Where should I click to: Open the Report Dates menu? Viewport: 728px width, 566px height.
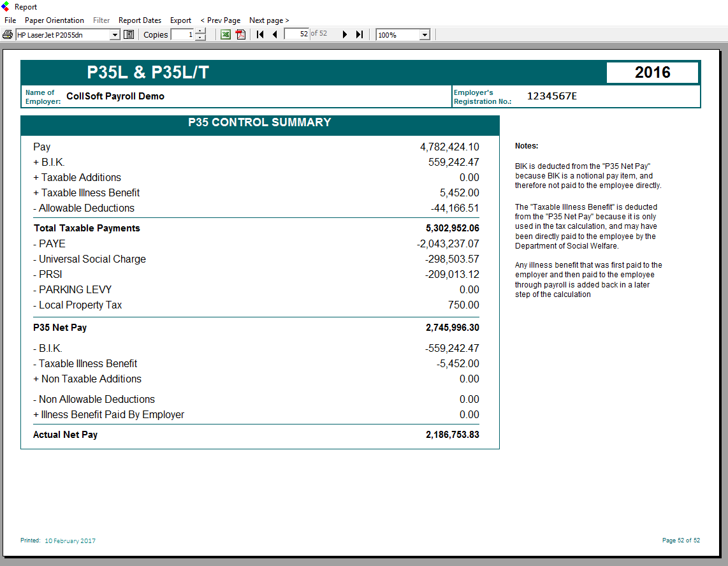(140, 20)
